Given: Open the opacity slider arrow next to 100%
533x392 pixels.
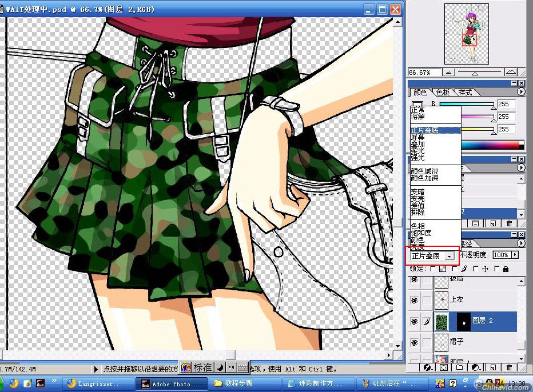Looking at the screenshot, I should (516, 255).
